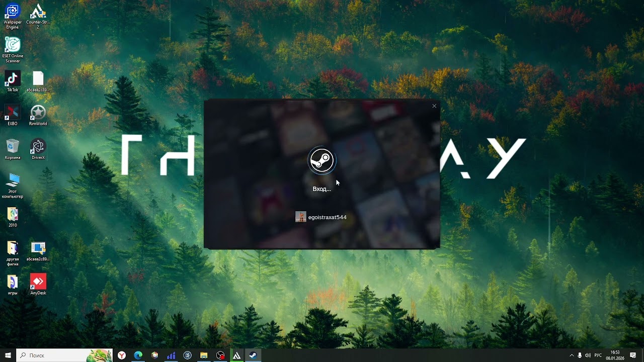The width and height of the screenshot is (644, 362).
Task: Click microphone tray icon
Action: click(580, 355)
